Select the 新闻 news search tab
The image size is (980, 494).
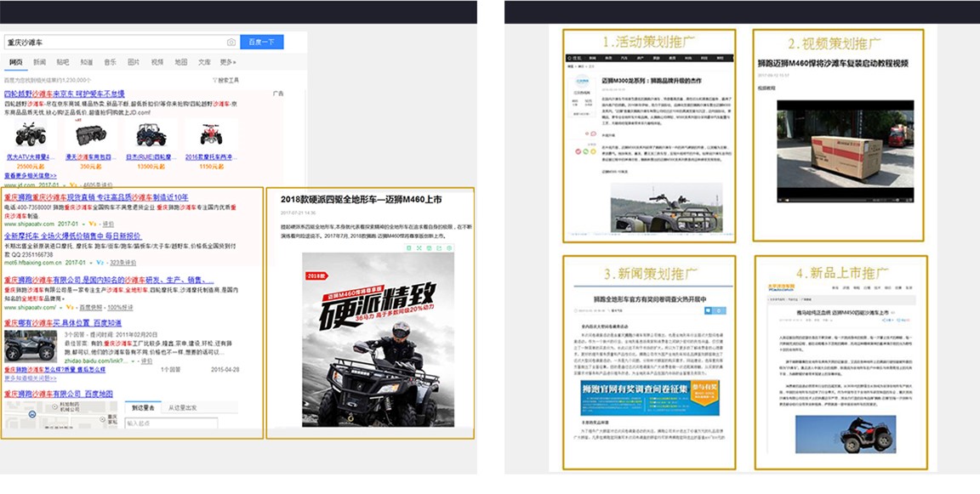37,60
